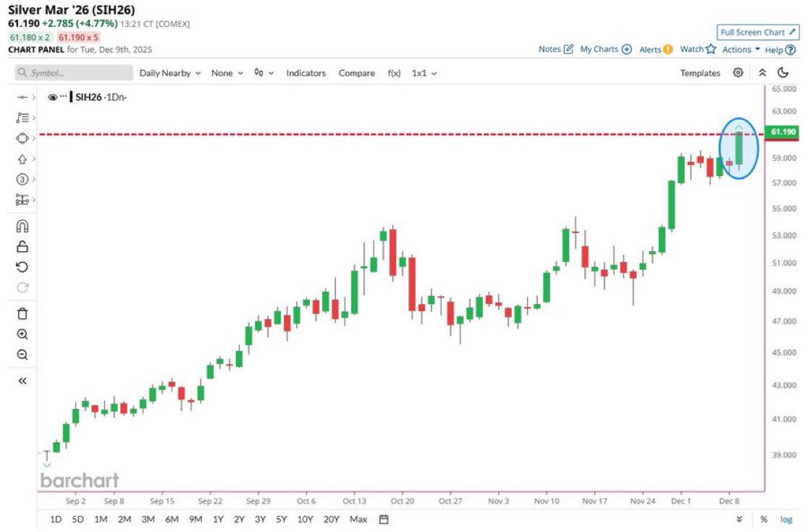Toggle percent scale on price axis
Screen dimensions: 808x532
click(x=763, y=519)
